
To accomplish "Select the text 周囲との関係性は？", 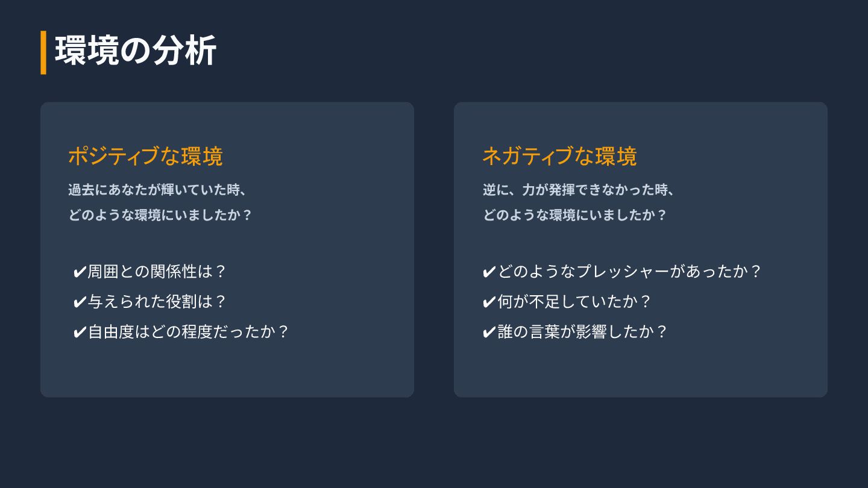I will click(x=157, y=272).
